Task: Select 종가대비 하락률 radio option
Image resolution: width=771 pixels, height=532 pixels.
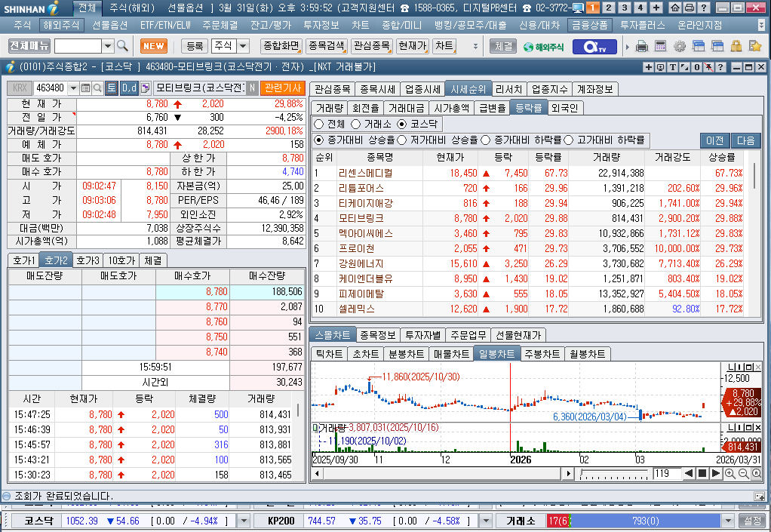Action: point(486,140)
